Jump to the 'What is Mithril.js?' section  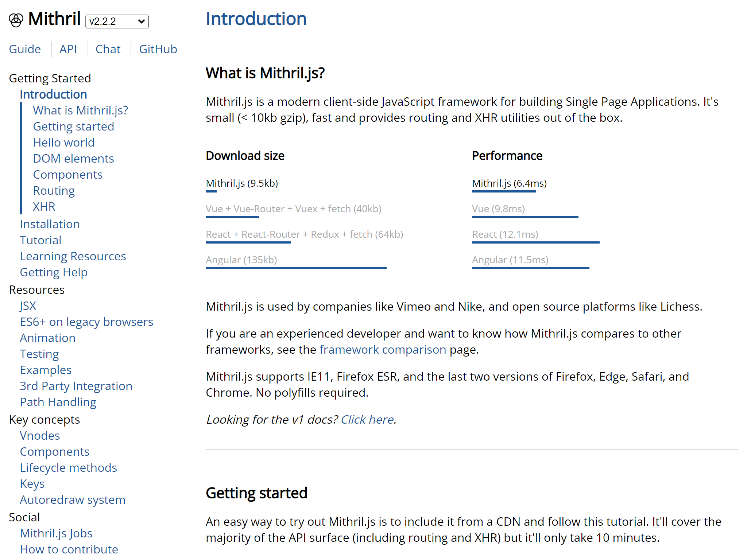pyautogui.click(x=80, y=110)
